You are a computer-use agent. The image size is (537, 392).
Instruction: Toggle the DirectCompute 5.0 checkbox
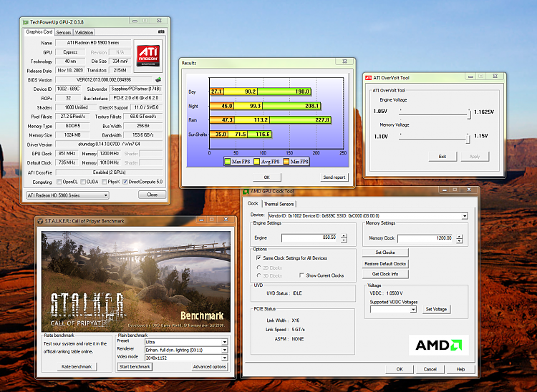[125, 182]
